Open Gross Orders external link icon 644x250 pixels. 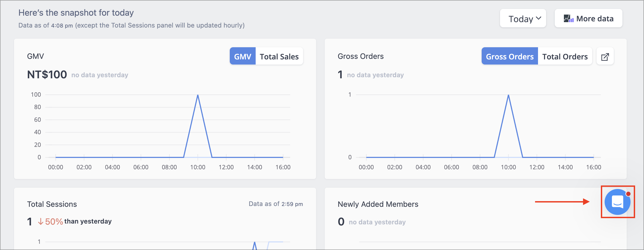tap(605, 56)
